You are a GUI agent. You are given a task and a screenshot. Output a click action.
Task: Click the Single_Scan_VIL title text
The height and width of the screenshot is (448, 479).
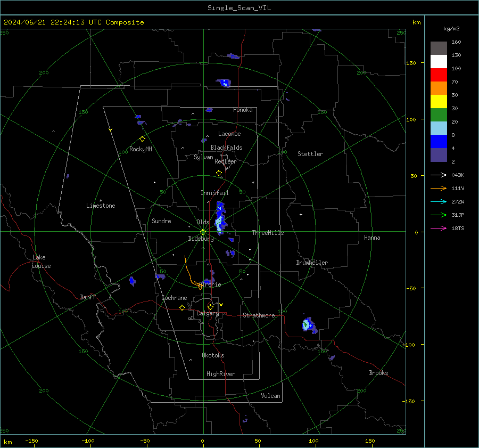(x=239, y=8)
